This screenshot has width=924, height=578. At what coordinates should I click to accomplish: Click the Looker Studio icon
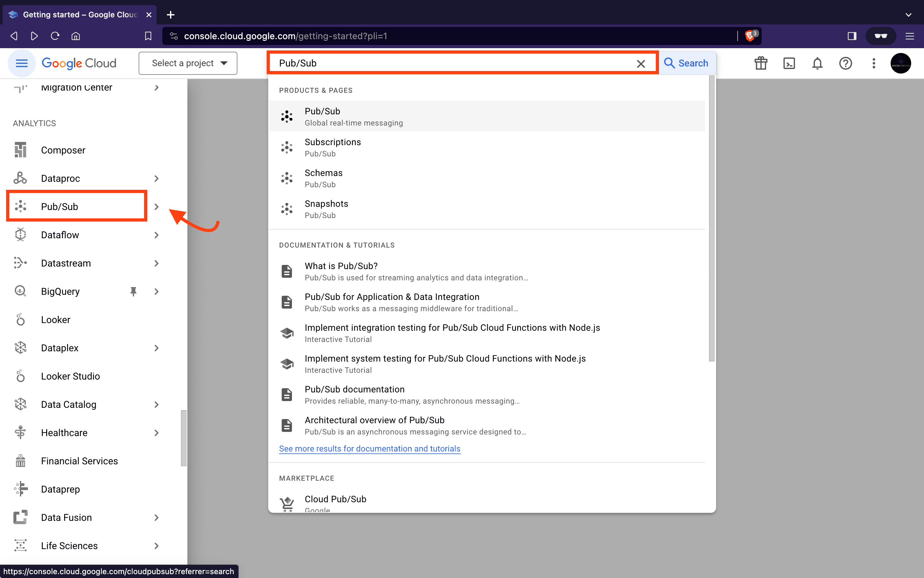[21, 376]
